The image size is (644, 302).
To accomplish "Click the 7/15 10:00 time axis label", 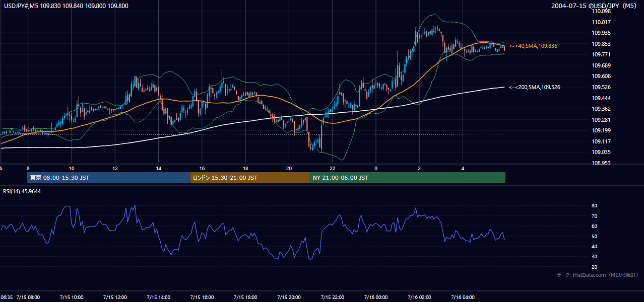I will (72, 297).
